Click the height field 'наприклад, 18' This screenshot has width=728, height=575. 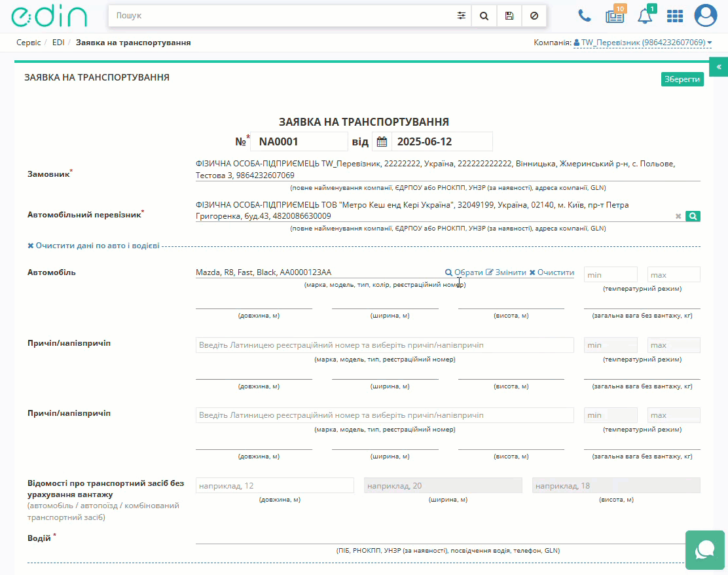tap(616, 486)
